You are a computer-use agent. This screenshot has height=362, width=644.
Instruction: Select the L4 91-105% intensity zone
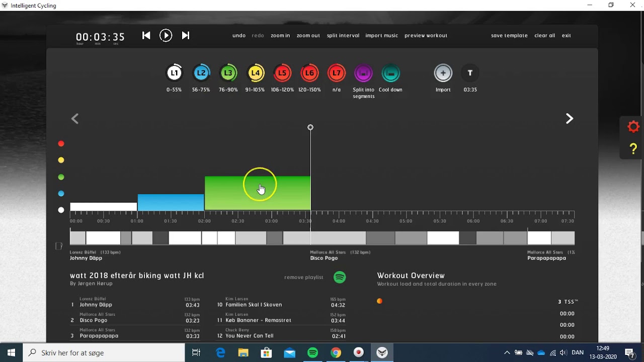click(x=256, y=73)
